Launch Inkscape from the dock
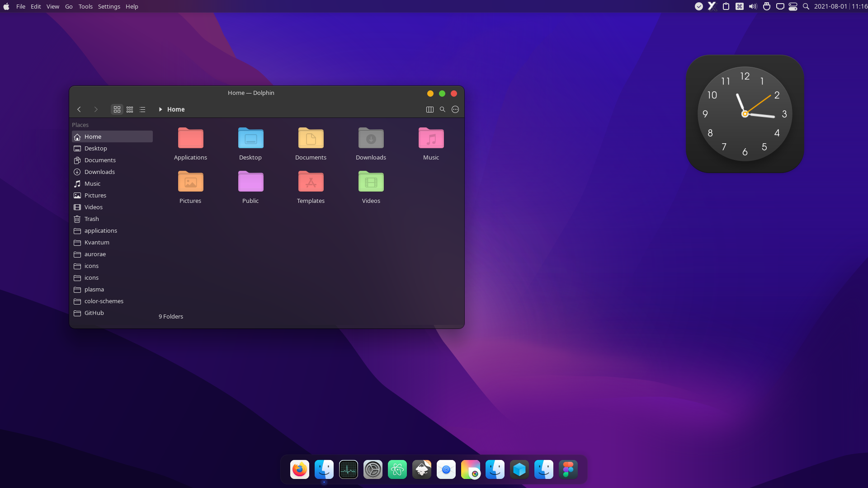The image size is (868, 488). coord(422,470)
